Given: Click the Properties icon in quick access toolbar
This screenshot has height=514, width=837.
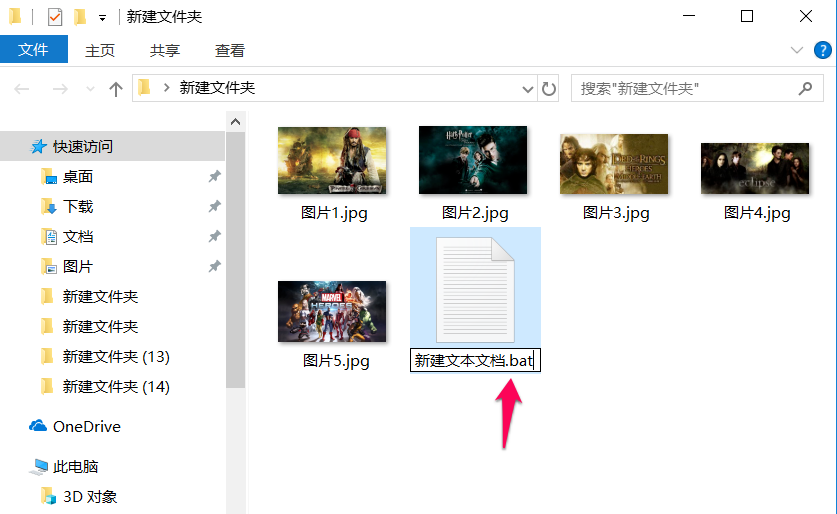Looking at the screenshot, I should tap(55, 17).
